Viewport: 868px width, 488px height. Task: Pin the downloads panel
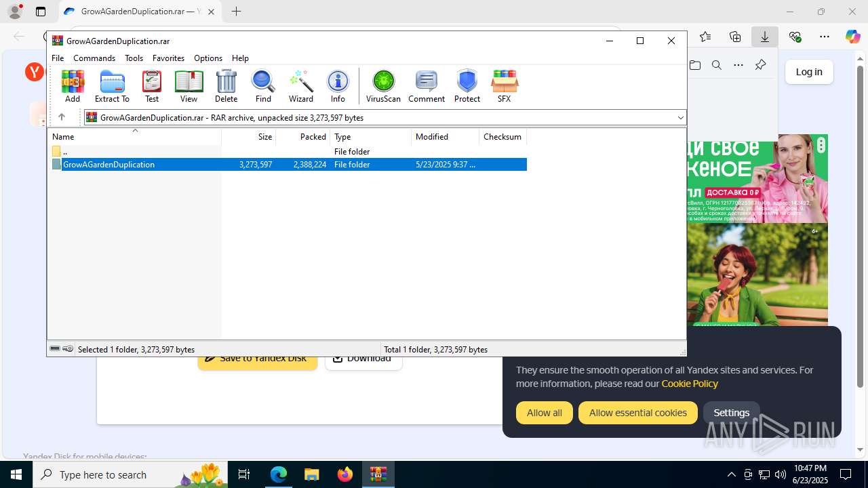760,65
